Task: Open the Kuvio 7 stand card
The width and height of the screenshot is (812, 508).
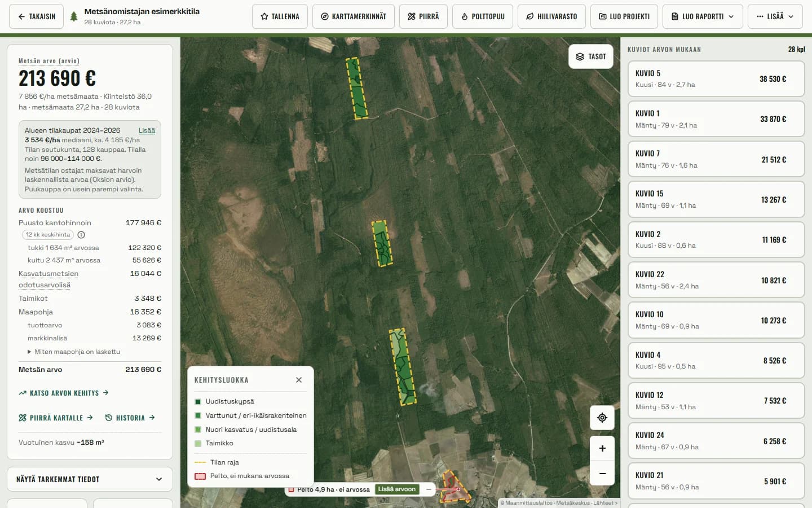Action: (716, 159)
